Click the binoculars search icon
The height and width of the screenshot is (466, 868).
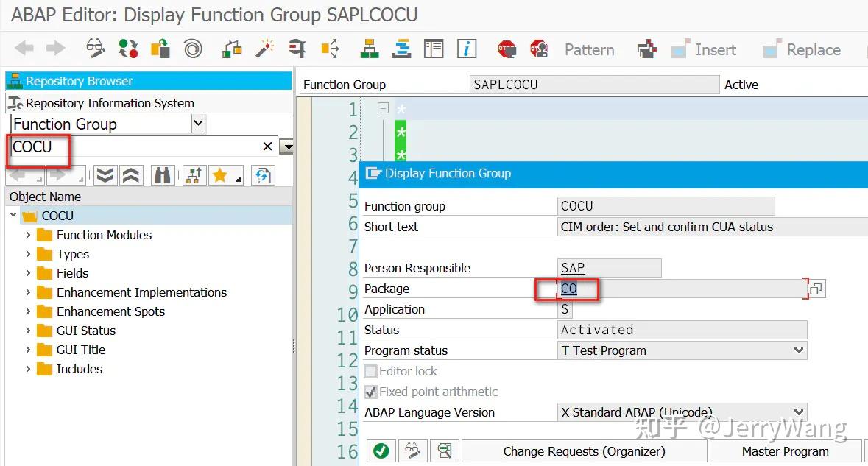pos(163,176)
